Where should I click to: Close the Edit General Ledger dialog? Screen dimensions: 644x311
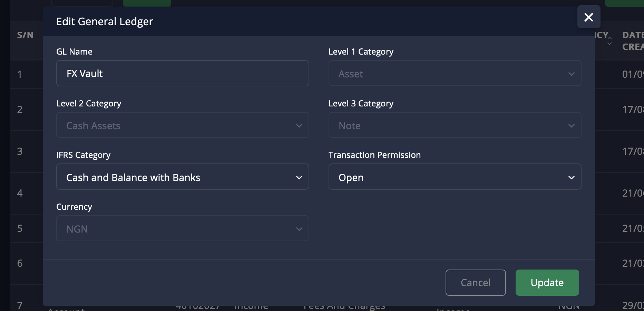(x=588, y=17)
